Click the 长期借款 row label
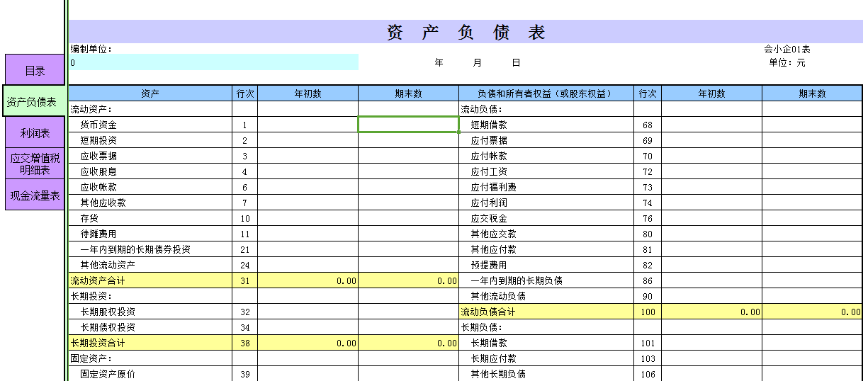Screen dimensions: 868x381 [x=489, y=343]
